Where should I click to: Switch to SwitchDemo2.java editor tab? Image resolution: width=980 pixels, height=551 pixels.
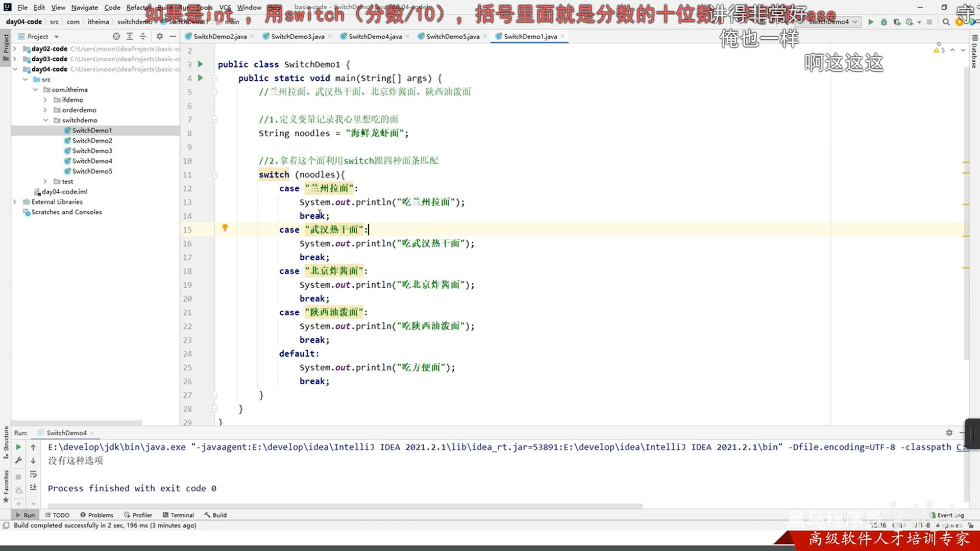pos(220,36)
